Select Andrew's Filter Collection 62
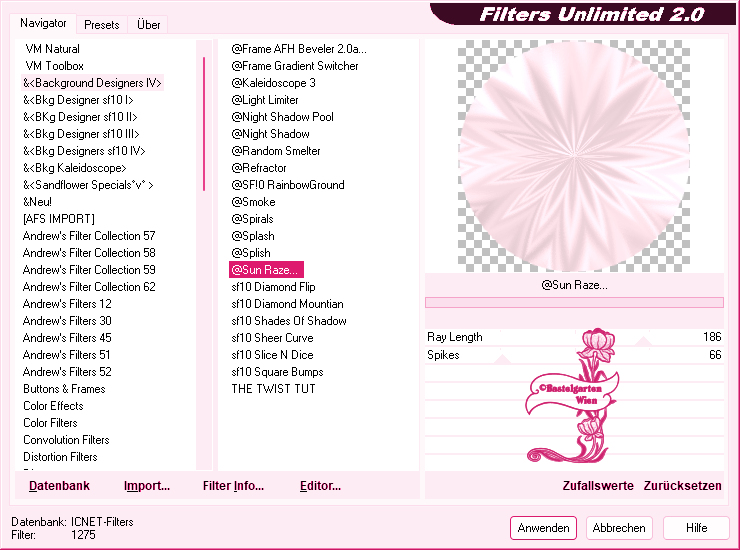 [89, 287]
